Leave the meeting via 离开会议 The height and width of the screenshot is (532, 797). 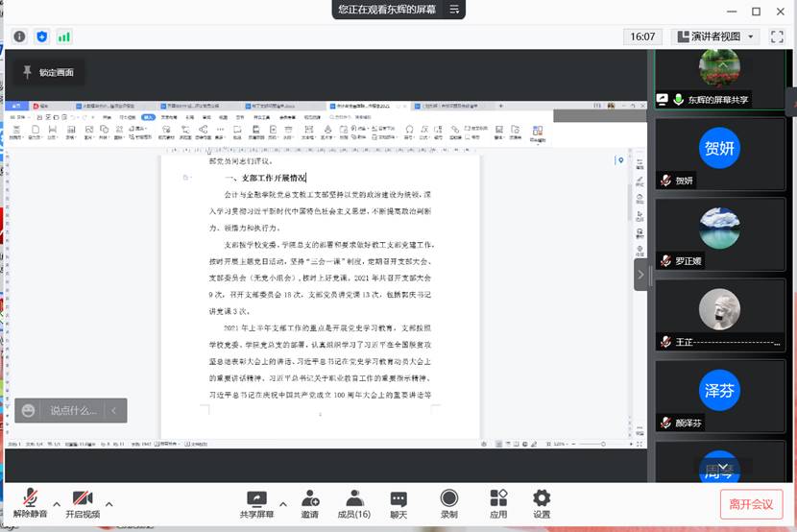tap(751, 504)
